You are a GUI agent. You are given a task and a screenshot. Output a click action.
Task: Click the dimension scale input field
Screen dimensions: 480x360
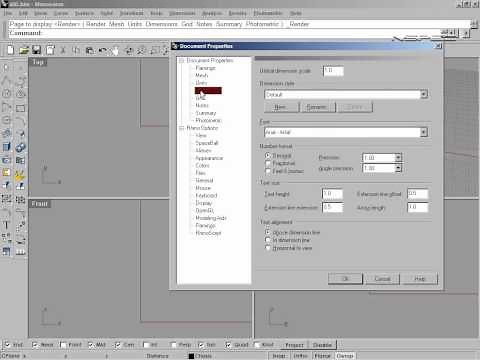[333, 71]
